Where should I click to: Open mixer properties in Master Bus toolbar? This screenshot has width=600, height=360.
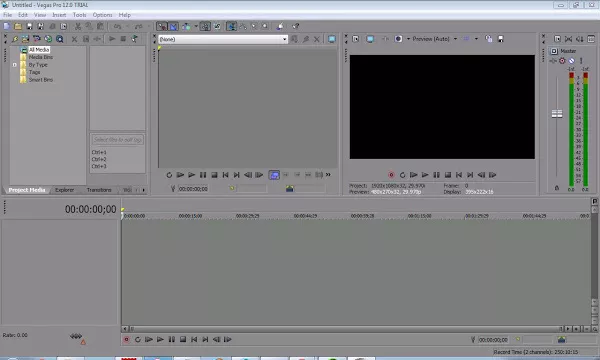558,39
